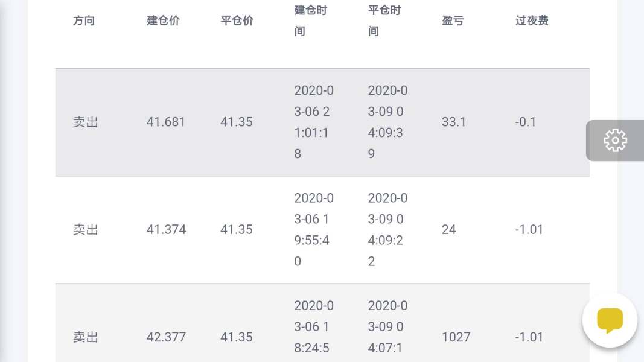The width and height of the screenshot is (644, 362).
Task: Click the overnight fee -0.1 cell
Action: pyautogui.click(x=526, y=122)
